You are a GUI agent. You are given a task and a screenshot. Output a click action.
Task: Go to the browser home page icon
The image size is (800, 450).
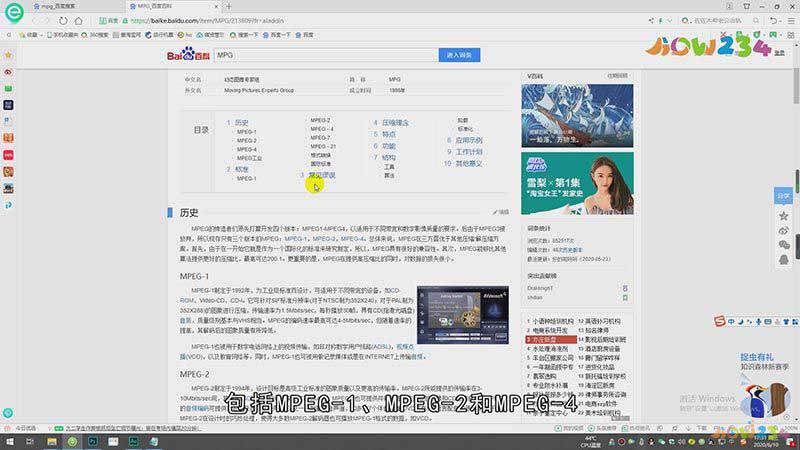[x=79, y=21]
